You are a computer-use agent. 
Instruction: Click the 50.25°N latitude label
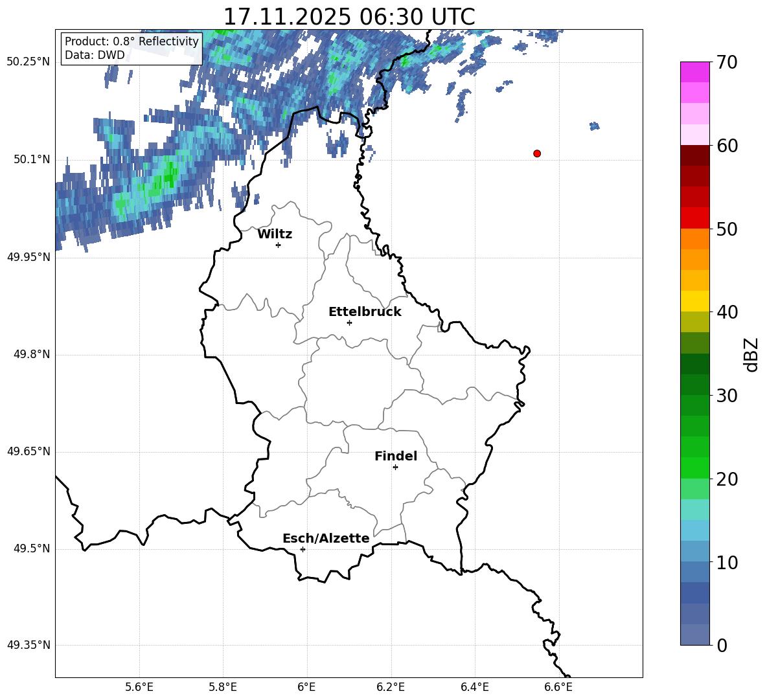coord(29,62)
